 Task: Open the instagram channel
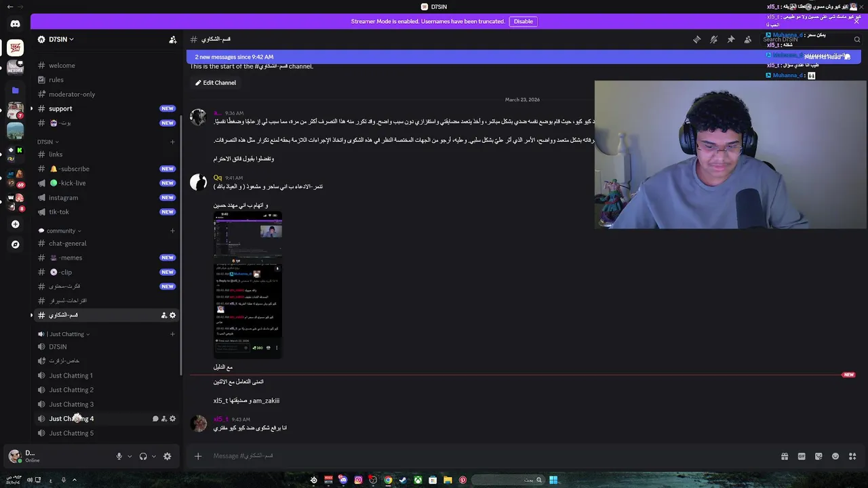click(x=107, y=198)
